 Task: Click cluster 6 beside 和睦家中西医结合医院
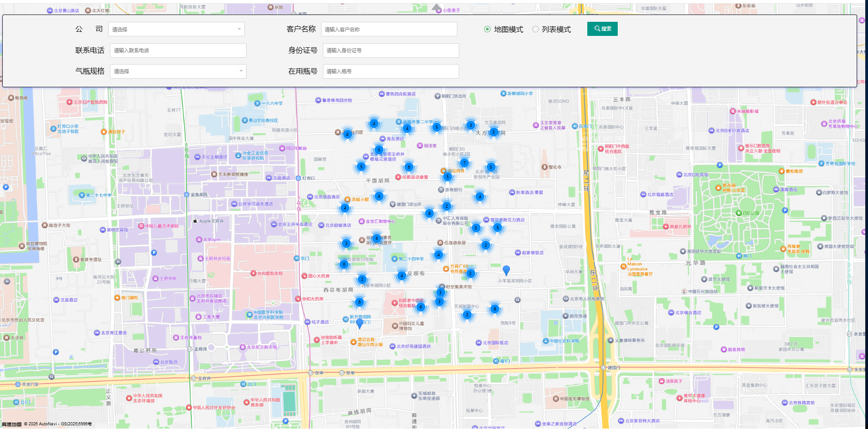click(x=421, y=307)
